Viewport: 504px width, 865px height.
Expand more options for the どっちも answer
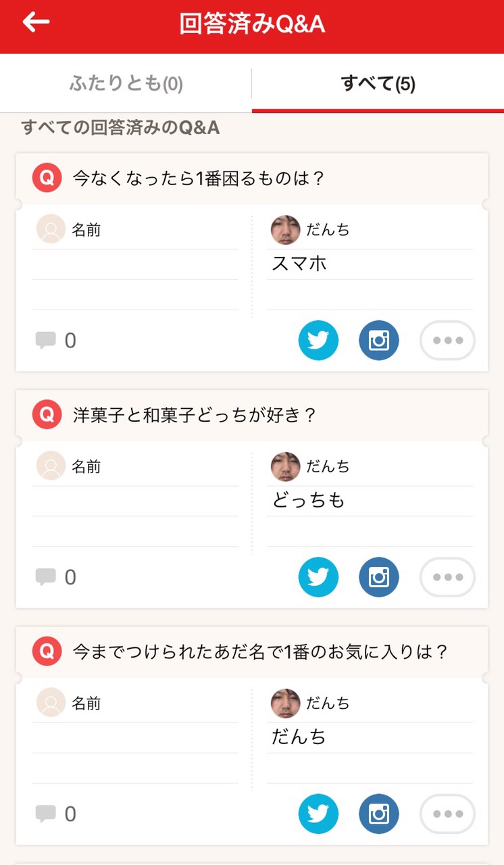[x=447, y=577]
